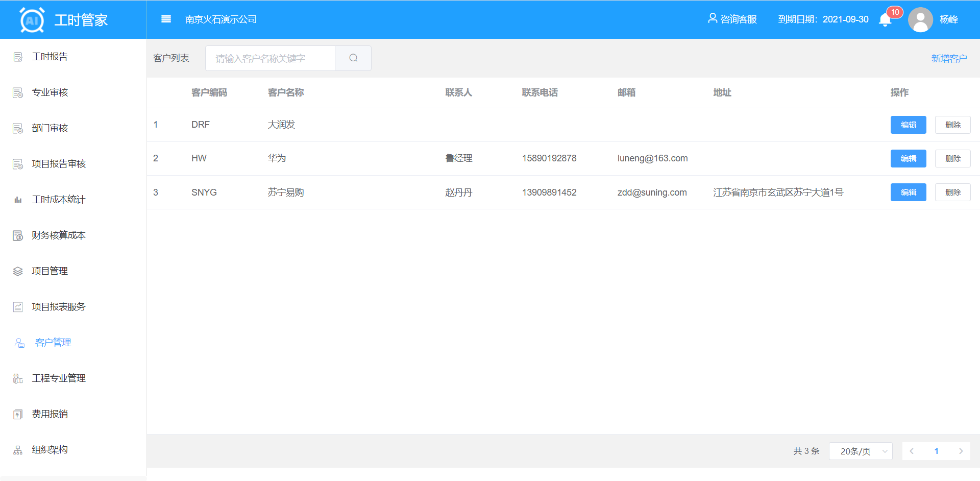The width and height of the screenshot is (980, 481).
Task: Click the search magnifier icon
Action: coord(353,58)
